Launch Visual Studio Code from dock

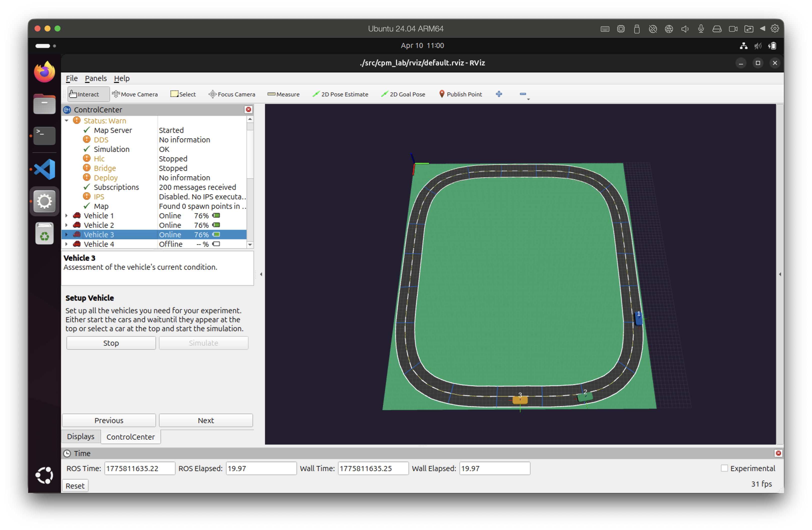(44, 169)
